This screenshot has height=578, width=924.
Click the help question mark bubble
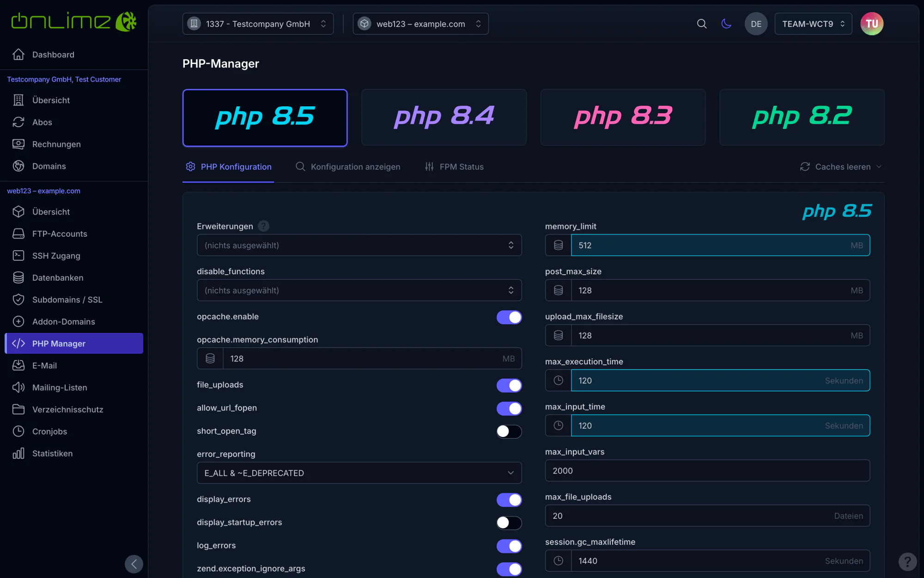coord(907,562)
